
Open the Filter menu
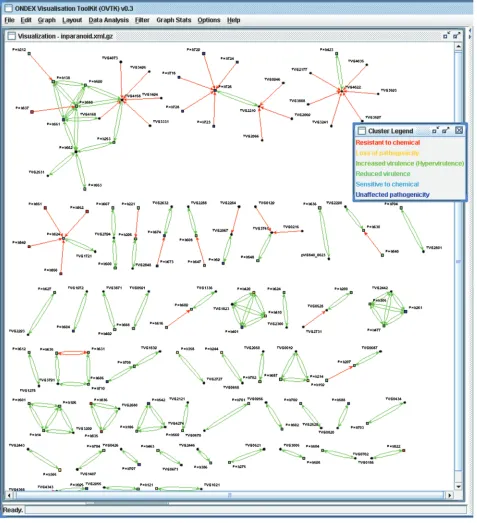pos(142,20)
